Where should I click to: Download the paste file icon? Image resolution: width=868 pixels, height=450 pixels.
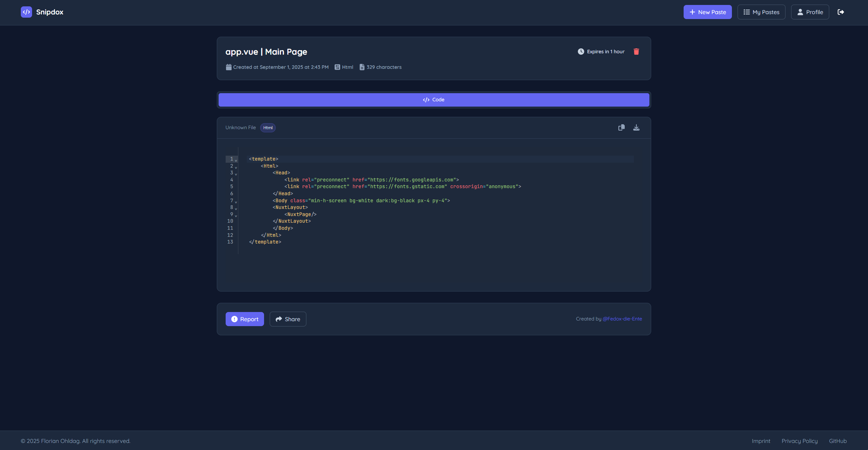[x=636, y=127]
